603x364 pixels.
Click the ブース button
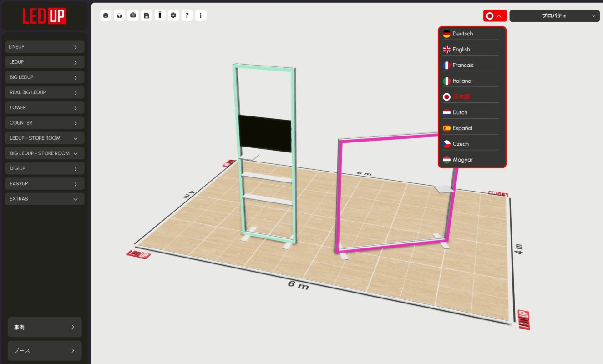(45, 351)
